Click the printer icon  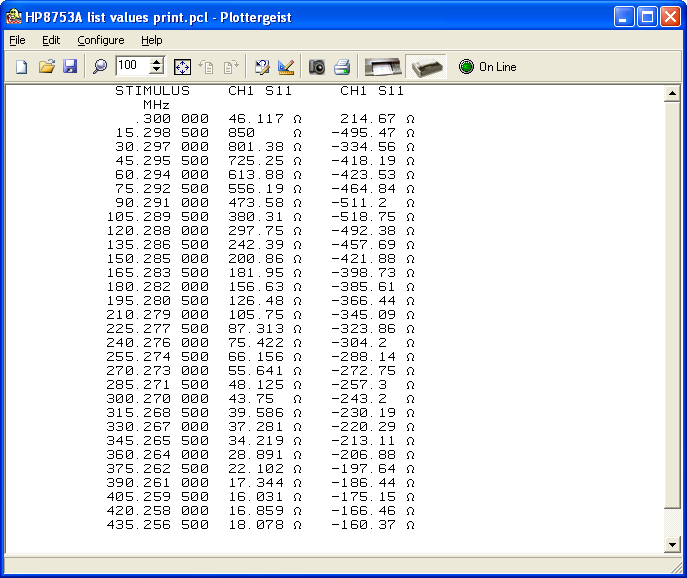point(341,67)
